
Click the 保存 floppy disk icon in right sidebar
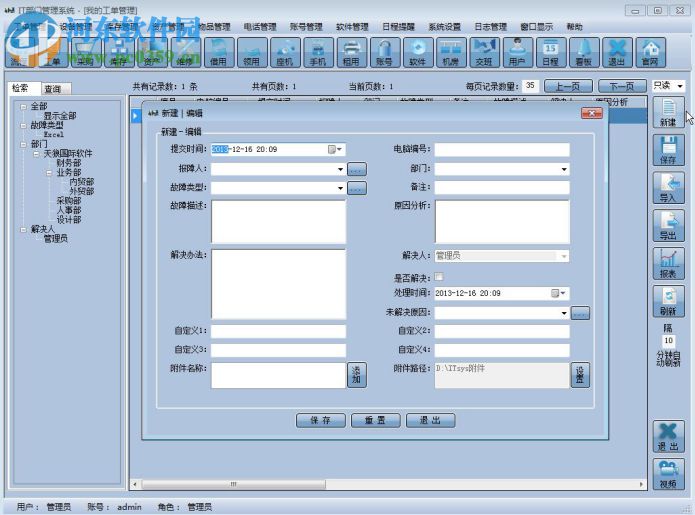[668, 150]
